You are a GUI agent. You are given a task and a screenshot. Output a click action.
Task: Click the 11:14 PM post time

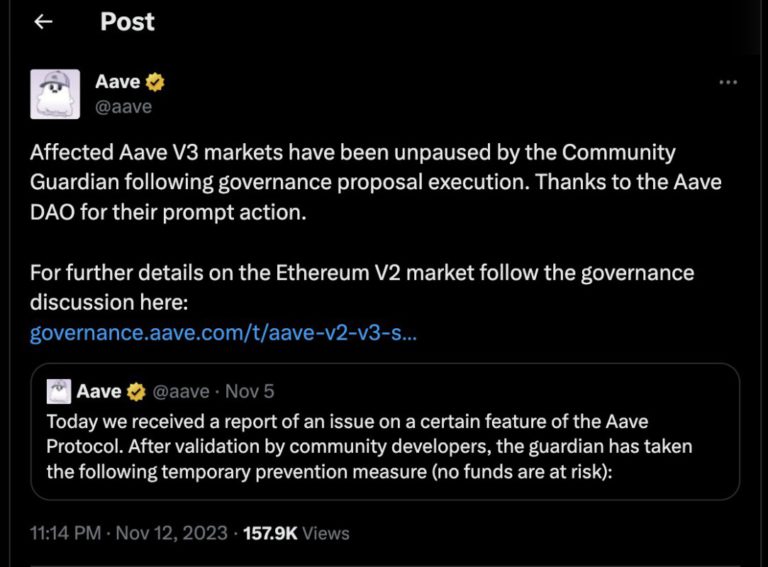[65, 533]
